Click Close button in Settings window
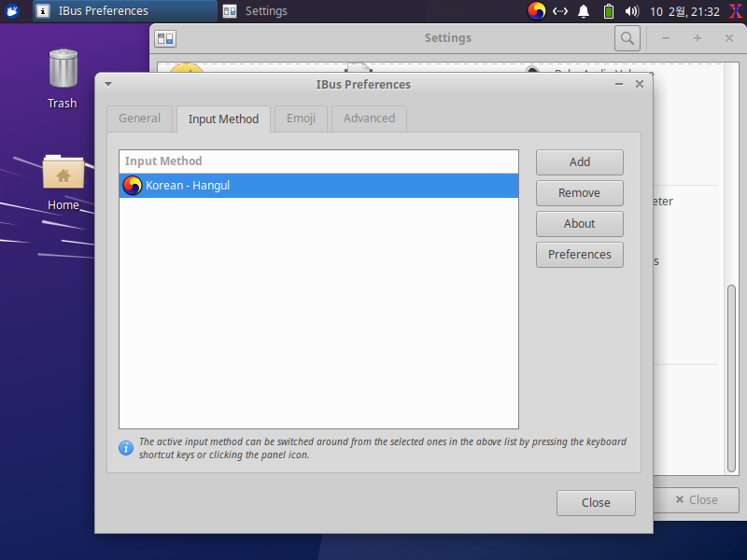Viewport: 747px width, 560px height. pos(697,500)
